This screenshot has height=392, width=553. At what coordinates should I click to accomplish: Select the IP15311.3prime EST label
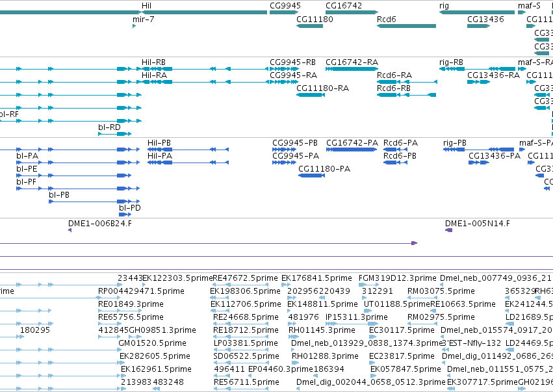[357, 317]
